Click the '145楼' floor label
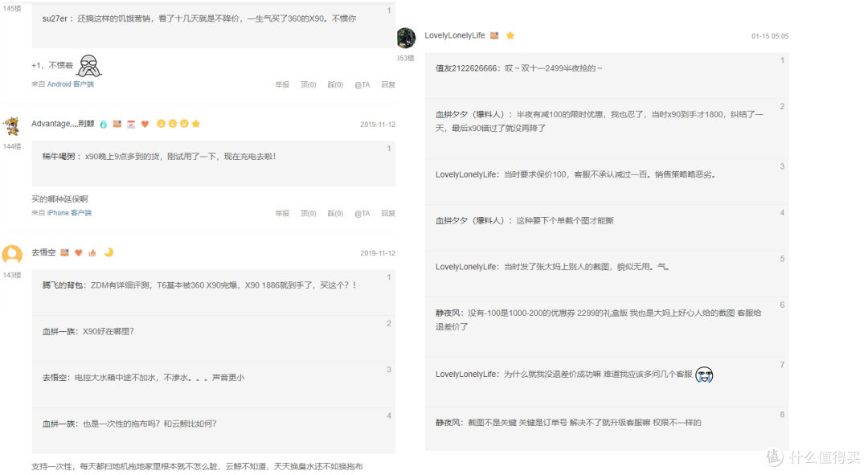 point(12,8)
